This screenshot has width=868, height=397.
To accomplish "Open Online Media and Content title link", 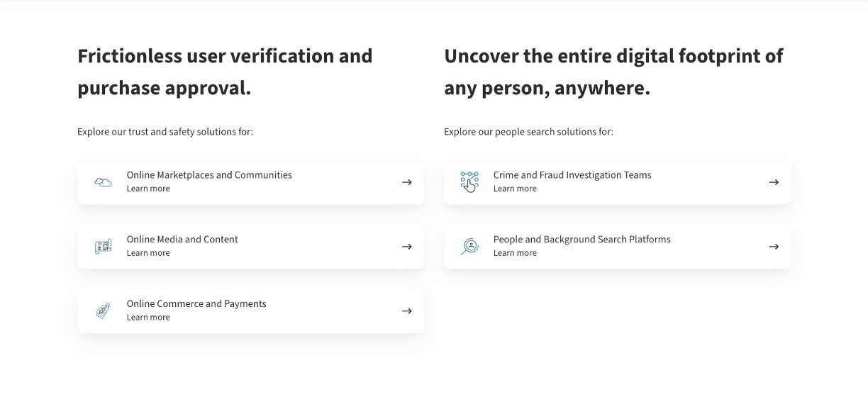I will point(182,240).
